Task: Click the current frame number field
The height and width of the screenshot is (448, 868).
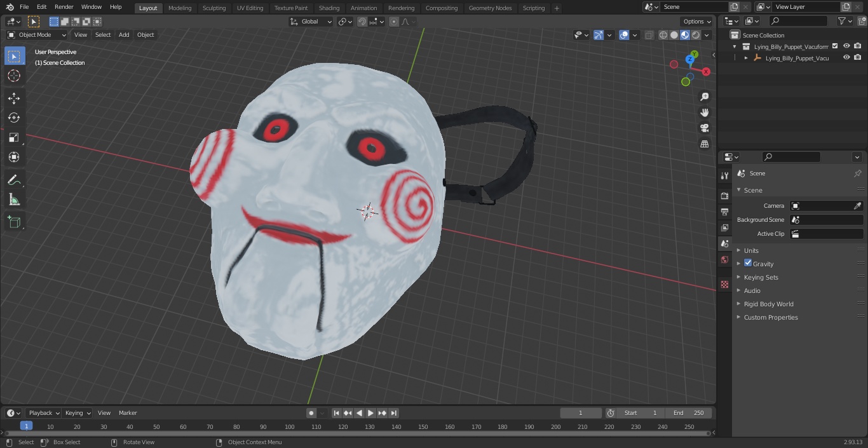Action: click(581, 413)
